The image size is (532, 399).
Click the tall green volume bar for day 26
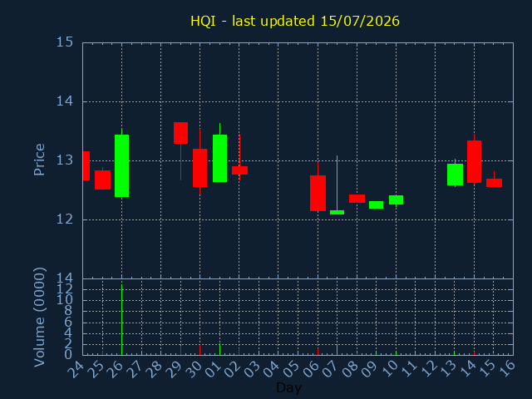click(122, 319)
